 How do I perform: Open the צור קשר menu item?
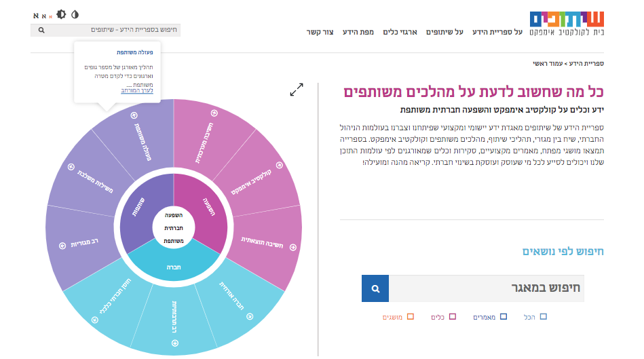320,32
